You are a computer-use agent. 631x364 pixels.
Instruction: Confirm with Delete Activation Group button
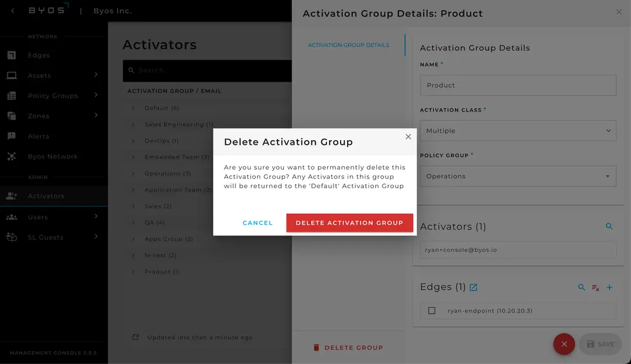point(350,223)
